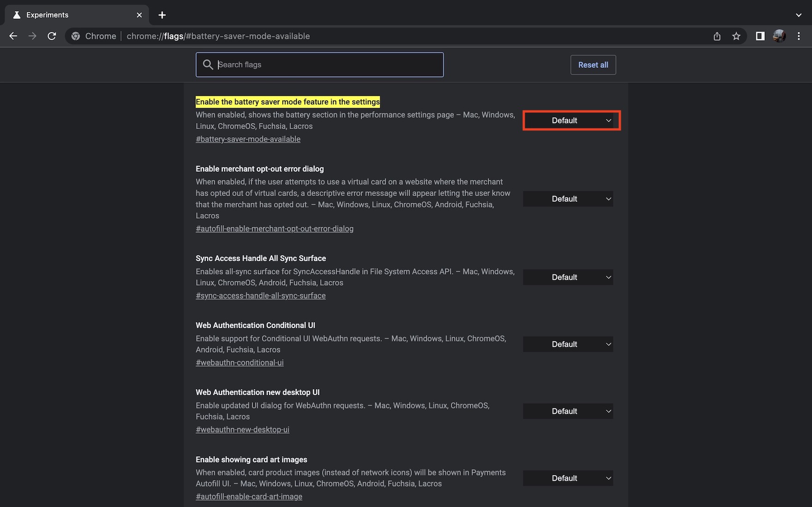Screen dimensions: 812x507
Task: Open Web Authentication Conditional UI dropdown
Action: [x=568, y=344]
